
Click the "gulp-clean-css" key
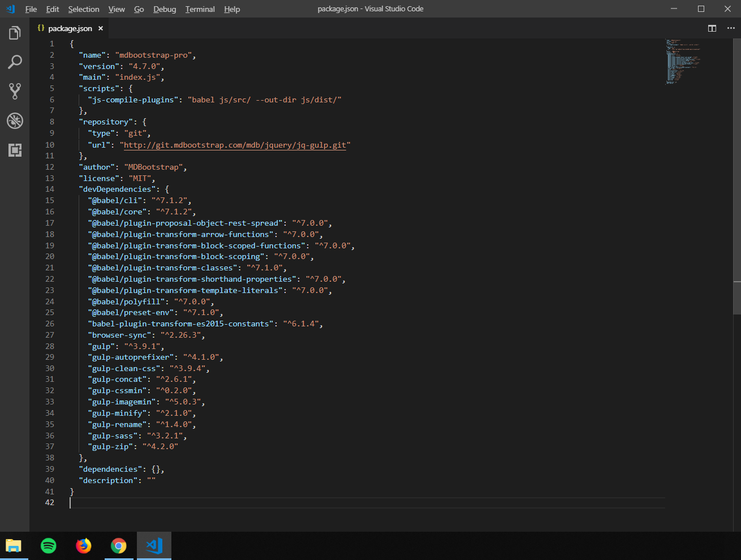pyautogui.click(x=124, y=368)
